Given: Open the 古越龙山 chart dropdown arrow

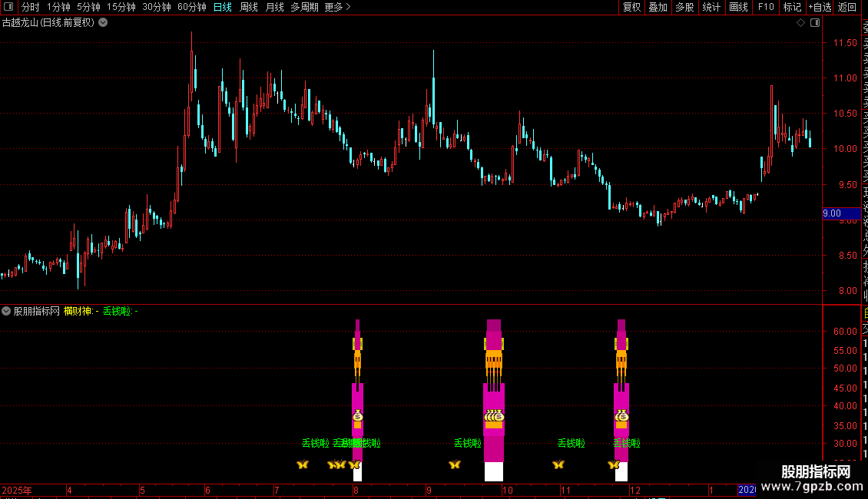Looking at the screenshot, I should click(103, 23).
